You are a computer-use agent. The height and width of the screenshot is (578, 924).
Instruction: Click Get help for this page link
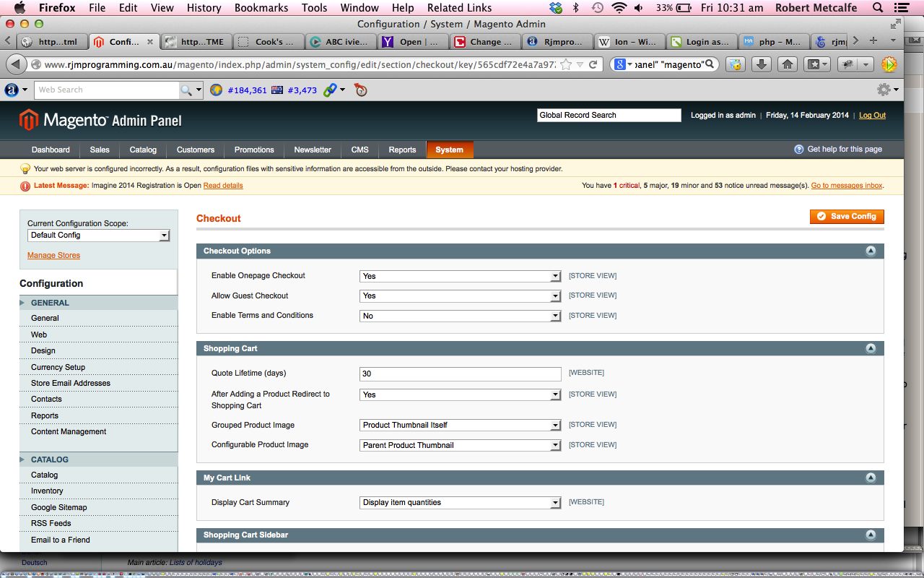click(845, 150)
